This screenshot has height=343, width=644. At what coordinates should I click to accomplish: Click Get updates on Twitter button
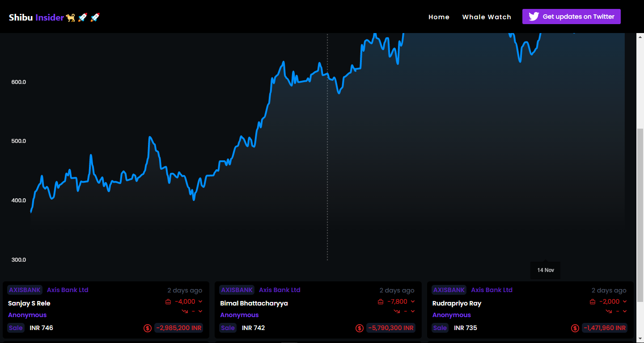[572, 17]
